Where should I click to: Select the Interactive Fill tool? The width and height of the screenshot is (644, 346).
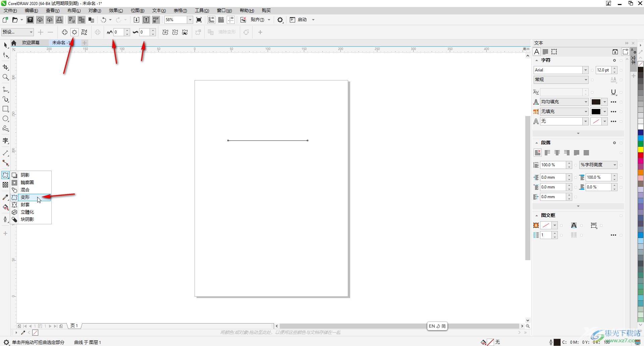(5, 207)
